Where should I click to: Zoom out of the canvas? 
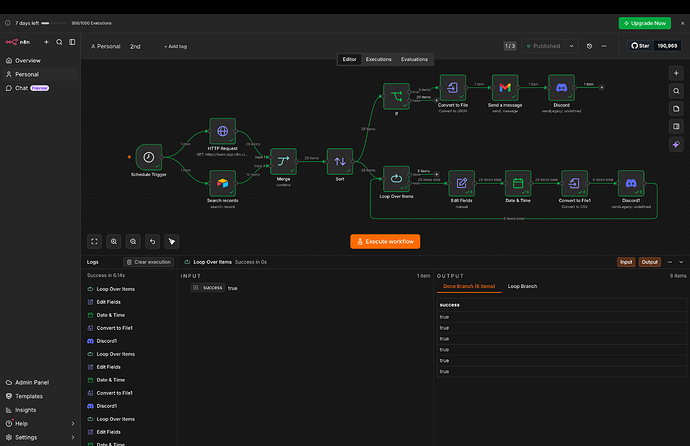click(x=133, y=241)
